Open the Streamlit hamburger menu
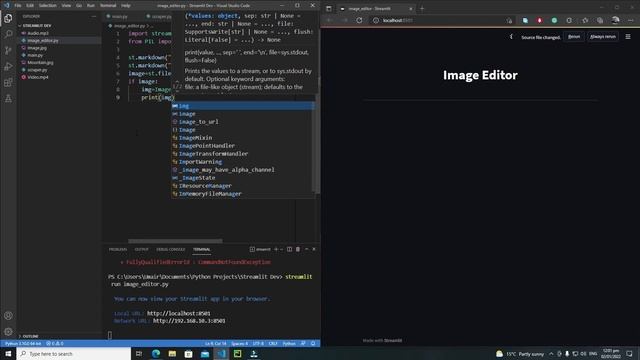This screenshot has height=360, width=640. tap(628, 36)
